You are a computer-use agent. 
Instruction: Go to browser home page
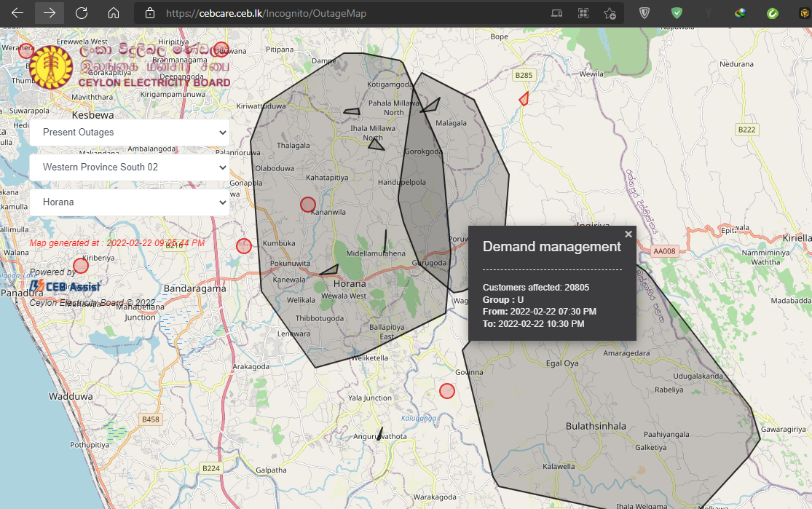click(114, 13)
